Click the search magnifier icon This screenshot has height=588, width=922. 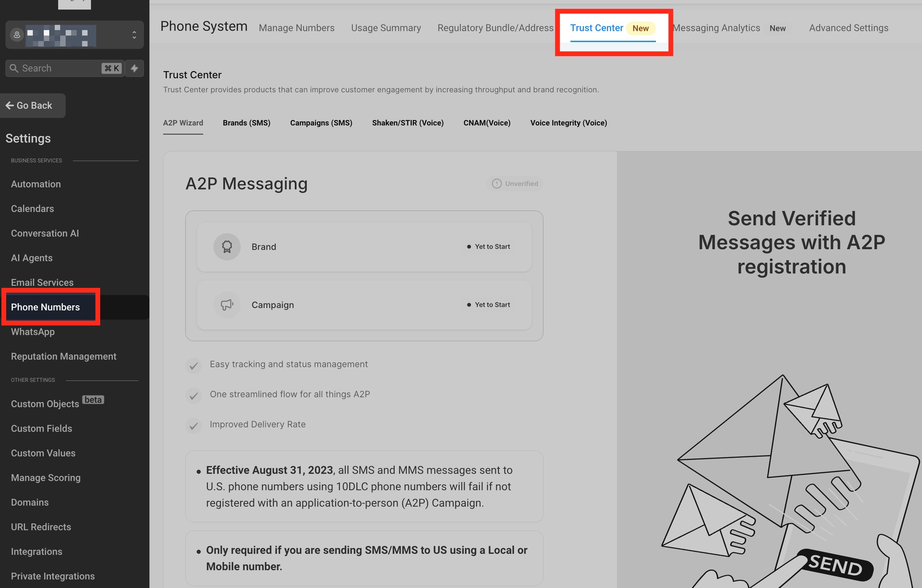[x=14, y=68]
